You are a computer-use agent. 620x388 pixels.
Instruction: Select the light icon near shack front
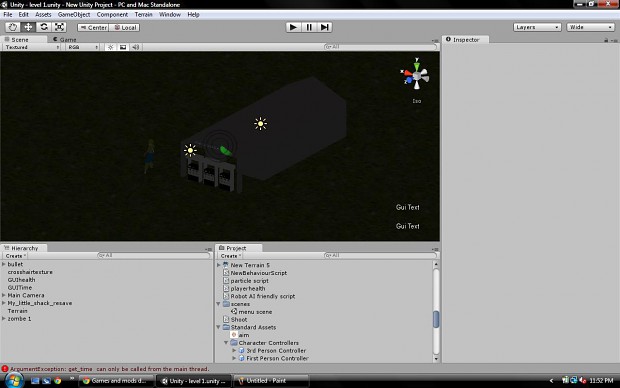(190, 150)
